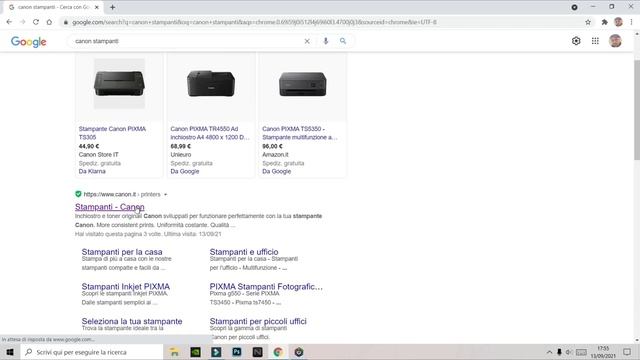Reload the page with the refresh icon

coord(36,22)
